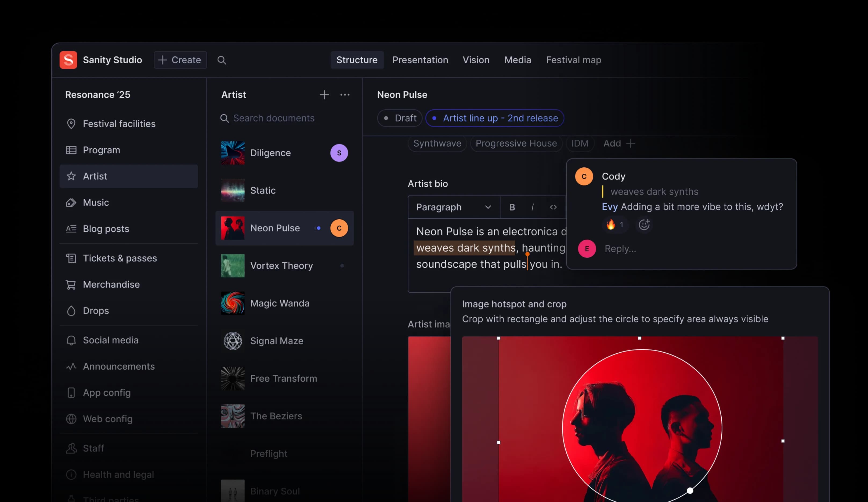The width and height of the screenshot is (868, 502).
Task: Click Cody's orange avatar in the comment
Action: click(584, 177)
